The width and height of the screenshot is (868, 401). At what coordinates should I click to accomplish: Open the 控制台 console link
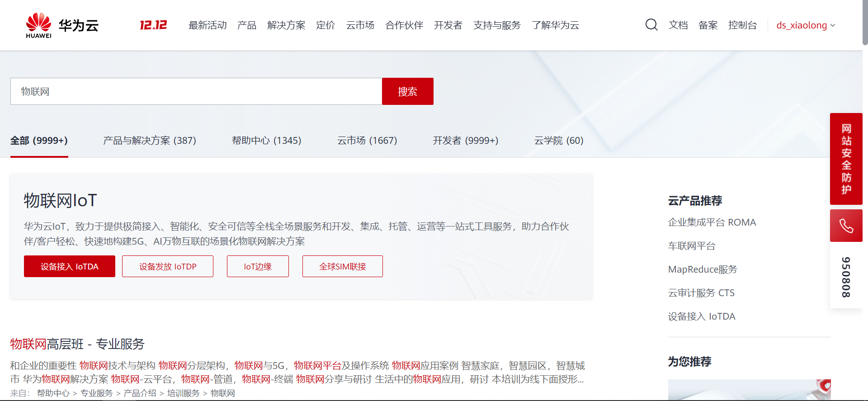(742, 25)
